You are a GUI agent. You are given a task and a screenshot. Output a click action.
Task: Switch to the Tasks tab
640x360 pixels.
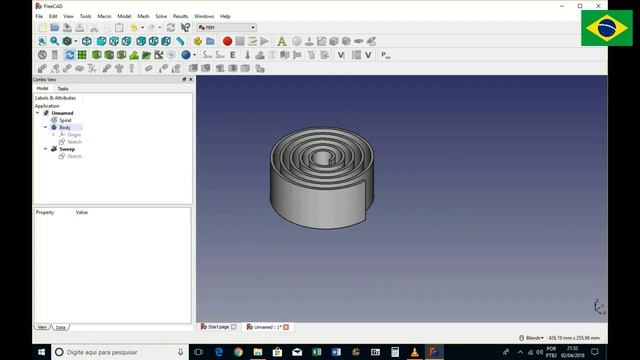coord(63,89)
